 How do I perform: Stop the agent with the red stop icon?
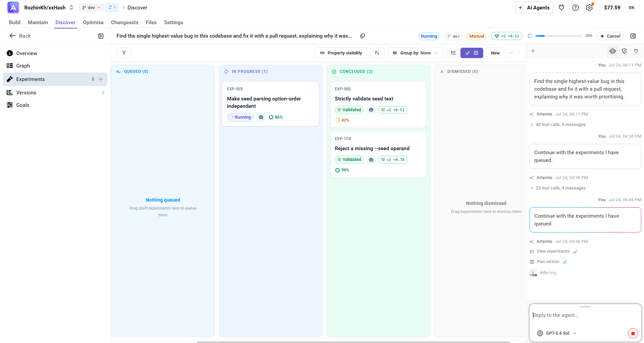pos(633,333)
